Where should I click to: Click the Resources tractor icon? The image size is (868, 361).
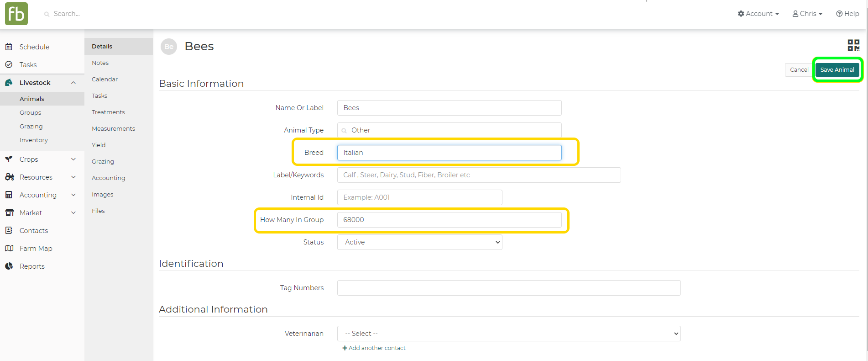[9, 177]
